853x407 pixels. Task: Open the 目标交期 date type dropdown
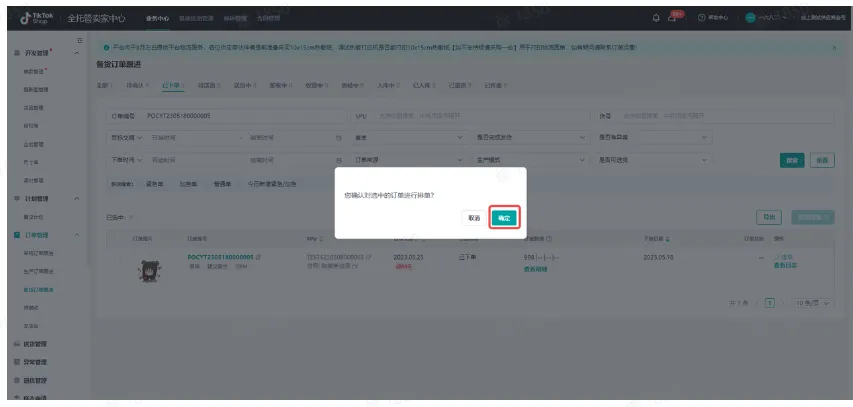coord(126,138)
